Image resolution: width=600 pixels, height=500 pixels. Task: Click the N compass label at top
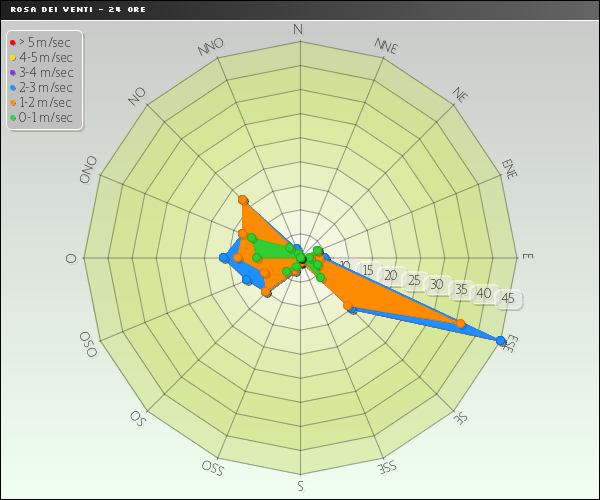pos(299,29)
